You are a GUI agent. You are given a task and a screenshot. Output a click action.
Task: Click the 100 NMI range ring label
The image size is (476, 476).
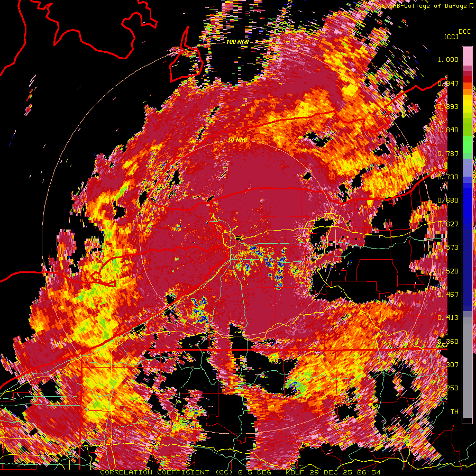pyautogui.click(x=237, y=42)
